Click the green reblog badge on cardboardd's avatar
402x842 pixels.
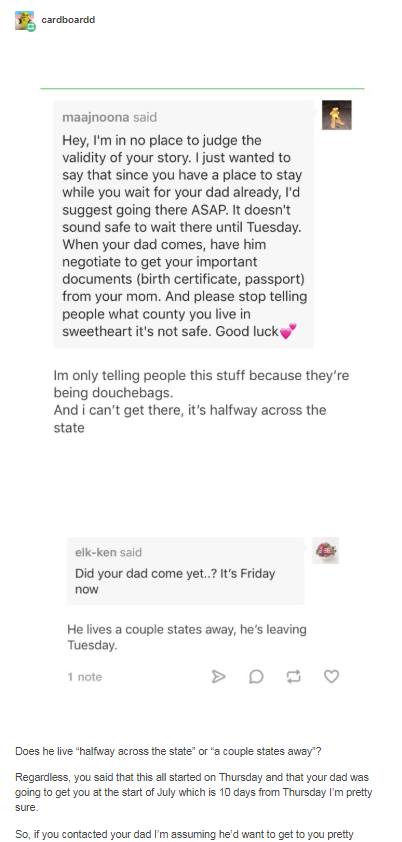[x=31, y=27]
